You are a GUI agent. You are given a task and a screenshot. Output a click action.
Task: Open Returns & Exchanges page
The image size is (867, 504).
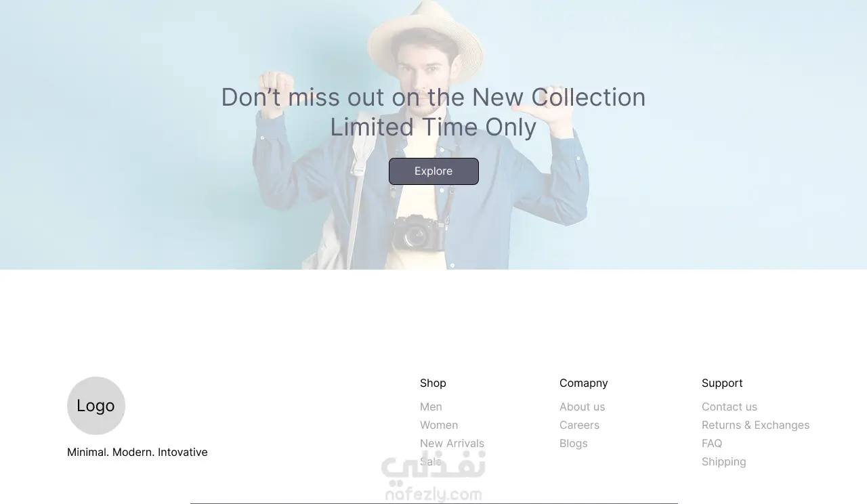755,425
